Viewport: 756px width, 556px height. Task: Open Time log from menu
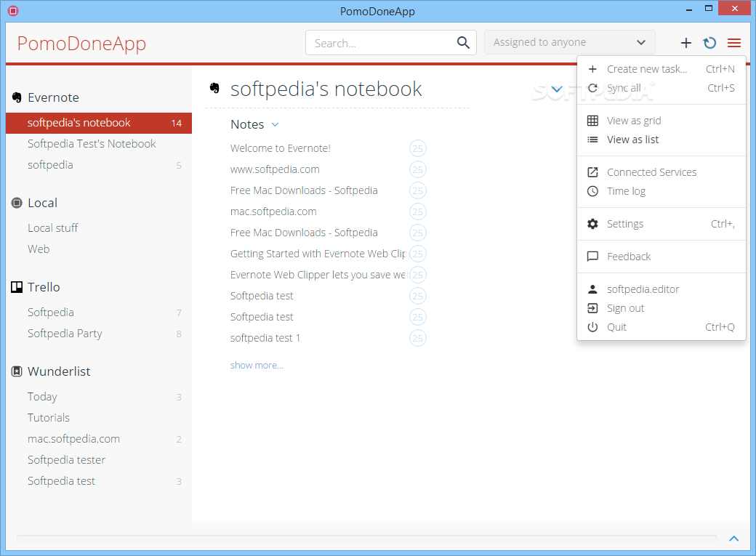coord(661,191)
